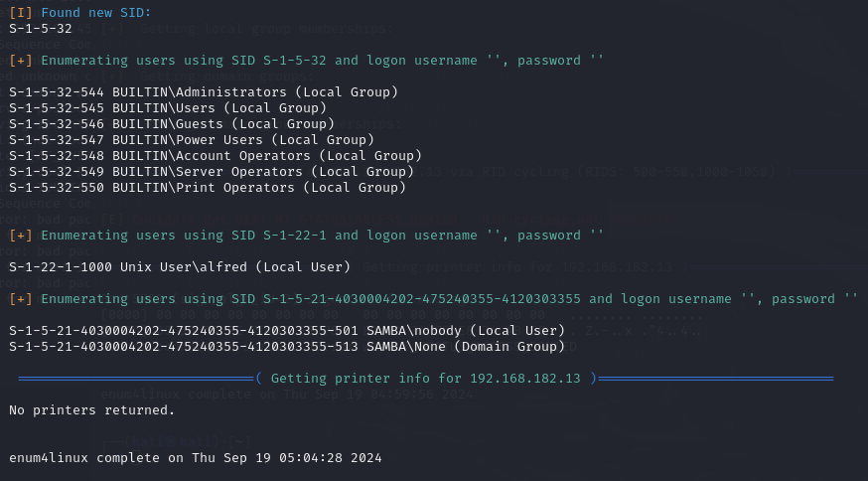Viewport: 868px width, 481px height.
Task: Click the BUILTIN\Server Operators line
Action: tap(212, 172)
